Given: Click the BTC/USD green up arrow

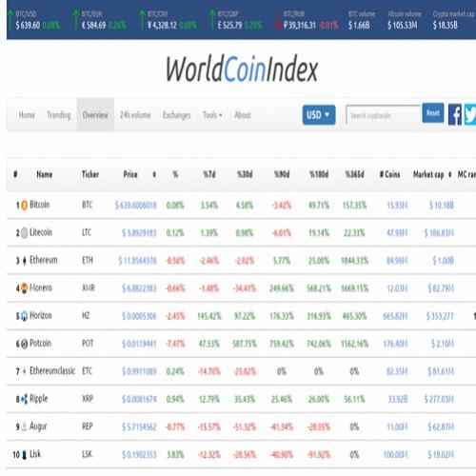Looking at the screenshot, I should [x=10, y=20].
